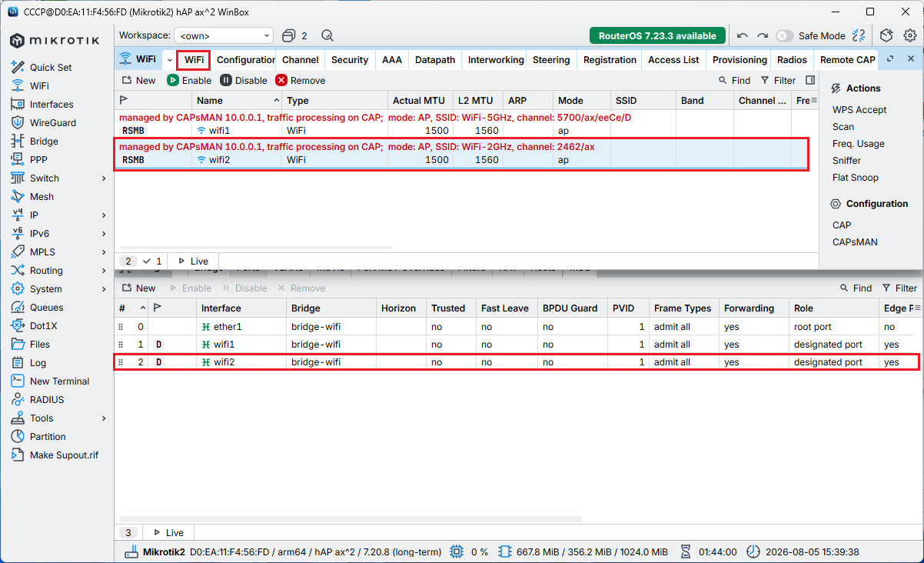The image size is (924, 563).
Task: Click New in the WiFi window toolbar
Action: click(138, 80)
